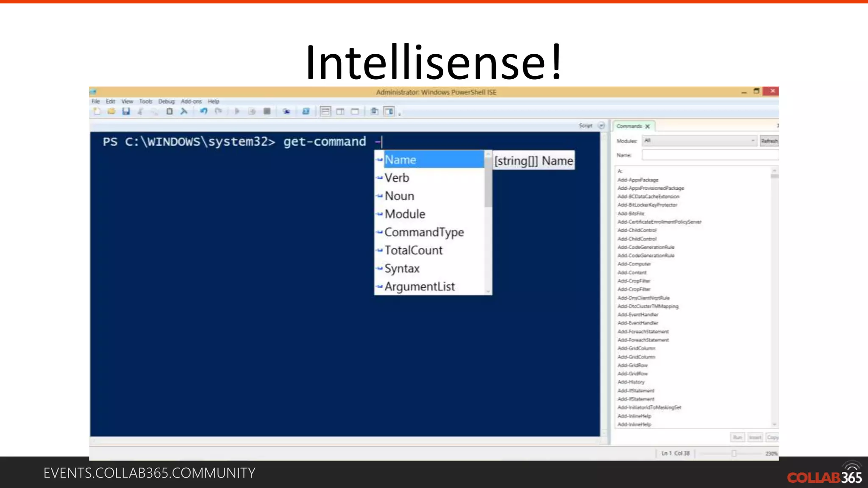Open the File menu
The height and width of the screenshot is (488, 868).
click(x=96, y=101)
